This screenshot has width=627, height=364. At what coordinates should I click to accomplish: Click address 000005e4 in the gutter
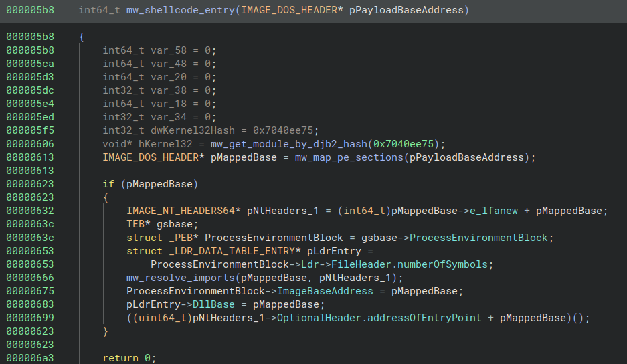tap(30, 104)
